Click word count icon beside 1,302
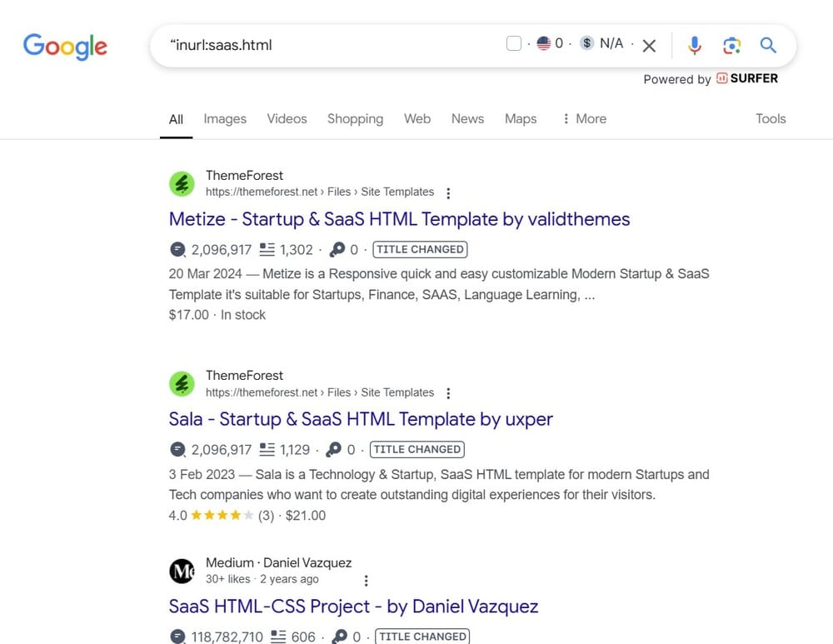The height and width of the screenshot is (644, 833). click(267, 249)
